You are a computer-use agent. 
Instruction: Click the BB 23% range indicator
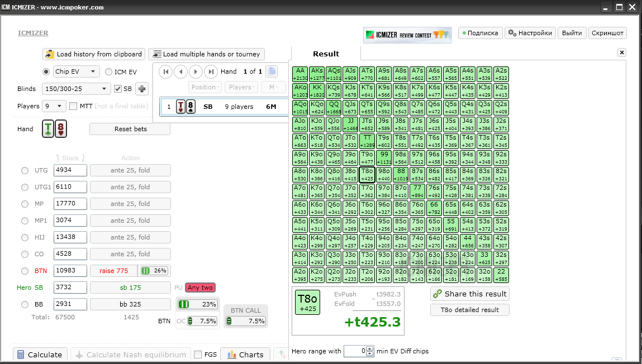(197, 304)
